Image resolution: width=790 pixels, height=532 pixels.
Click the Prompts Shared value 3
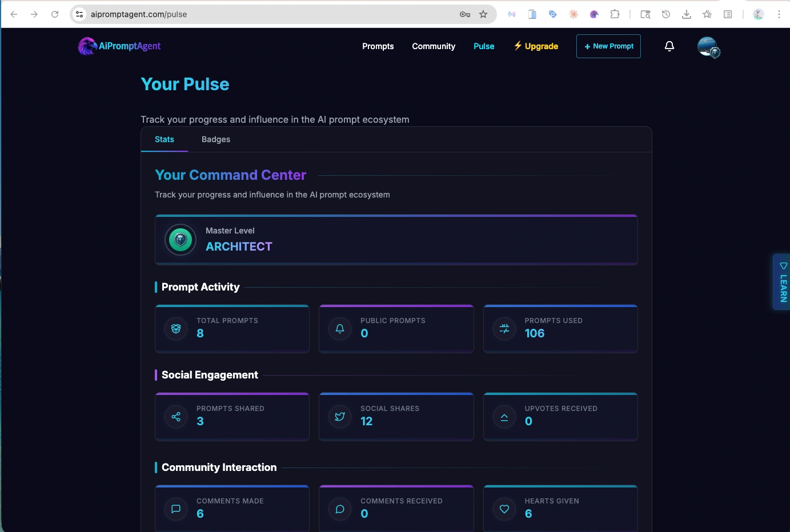click(x=200, y=421)
